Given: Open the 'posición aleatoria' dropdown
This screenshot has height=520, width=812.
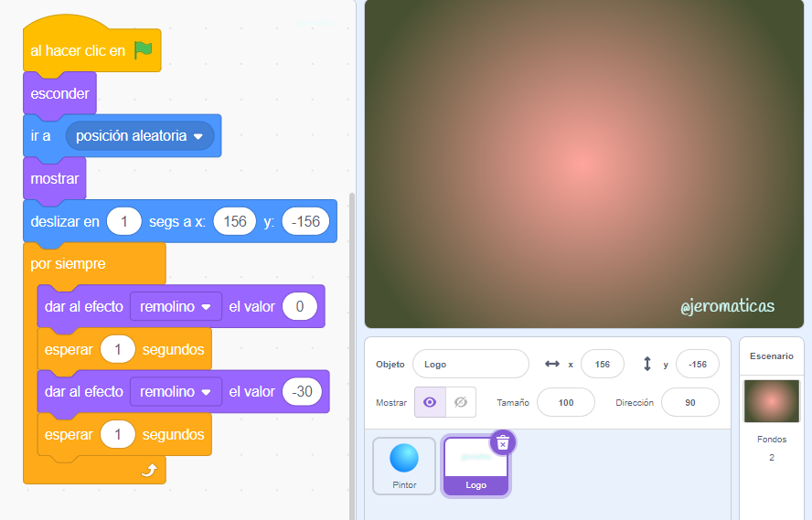Looking at the screenshot, I should pos(140,135).
